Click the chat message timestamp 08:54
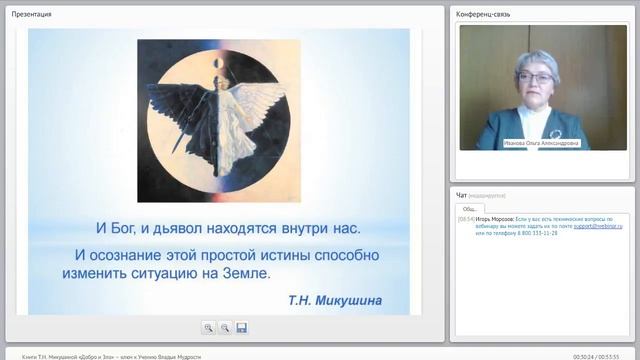 coord(467,219)
